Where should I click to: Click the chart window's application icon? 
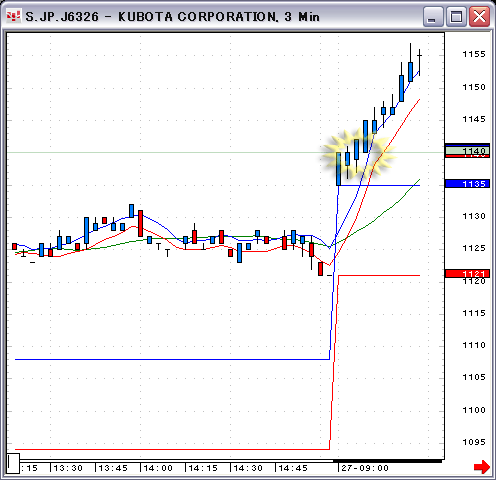[13, 16]
